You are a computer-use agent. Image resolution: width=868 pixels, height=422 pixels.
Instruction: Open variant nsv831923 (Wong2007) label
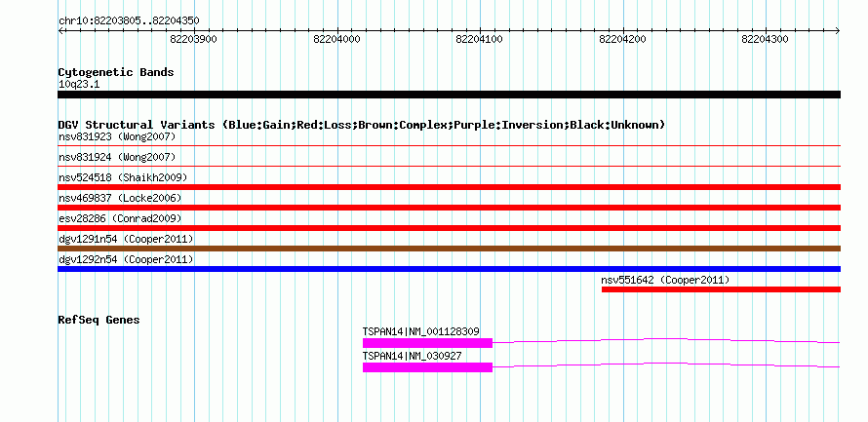click(117, 136)
